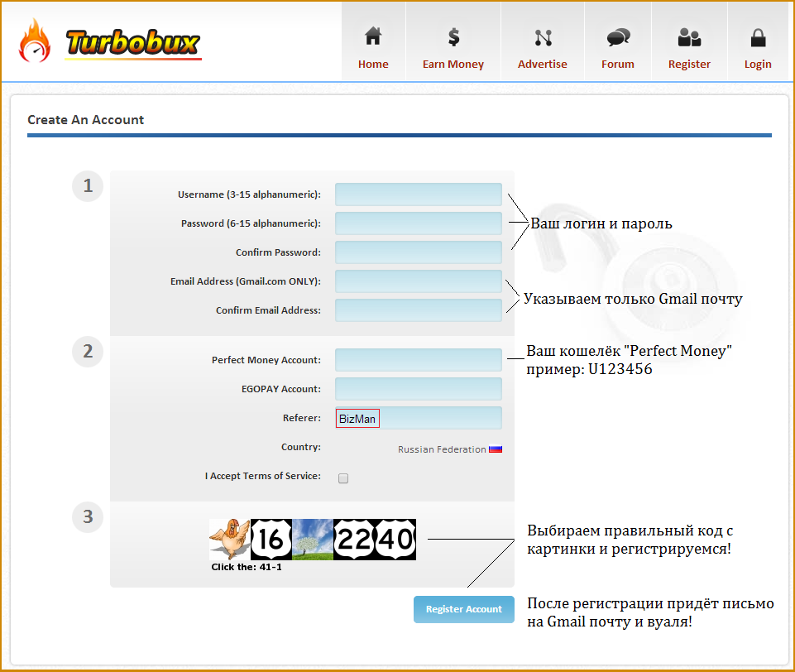This screenshot has width=795, height=672.
Task: Click the 'Russian Federation' country text
Action: point(442,449)
